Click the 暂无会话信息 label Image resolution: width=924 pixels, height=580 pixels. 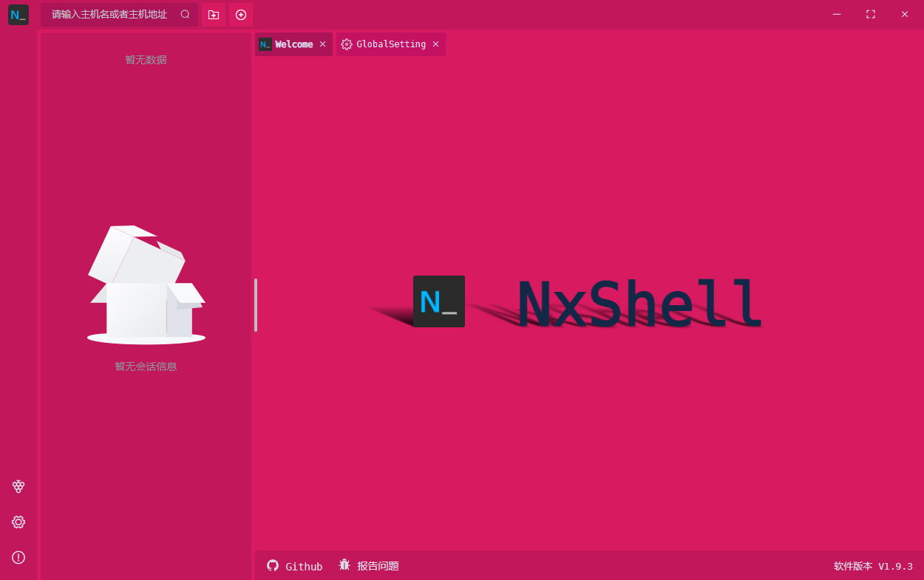146,366
